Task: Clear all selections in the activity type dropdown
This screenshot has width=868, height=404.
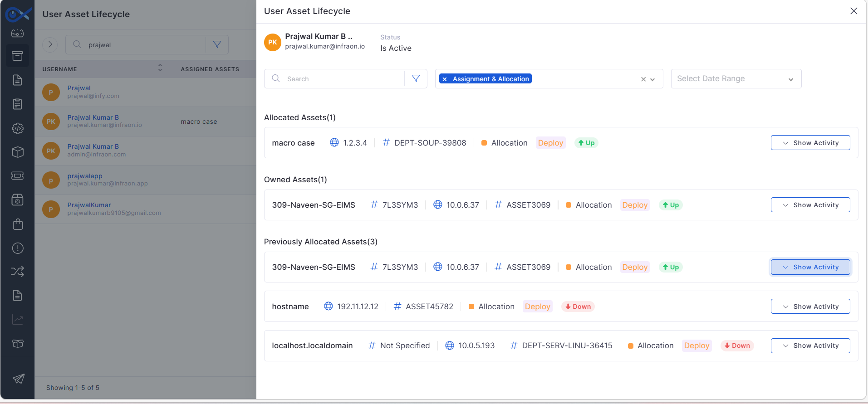Action: (643, 79)
